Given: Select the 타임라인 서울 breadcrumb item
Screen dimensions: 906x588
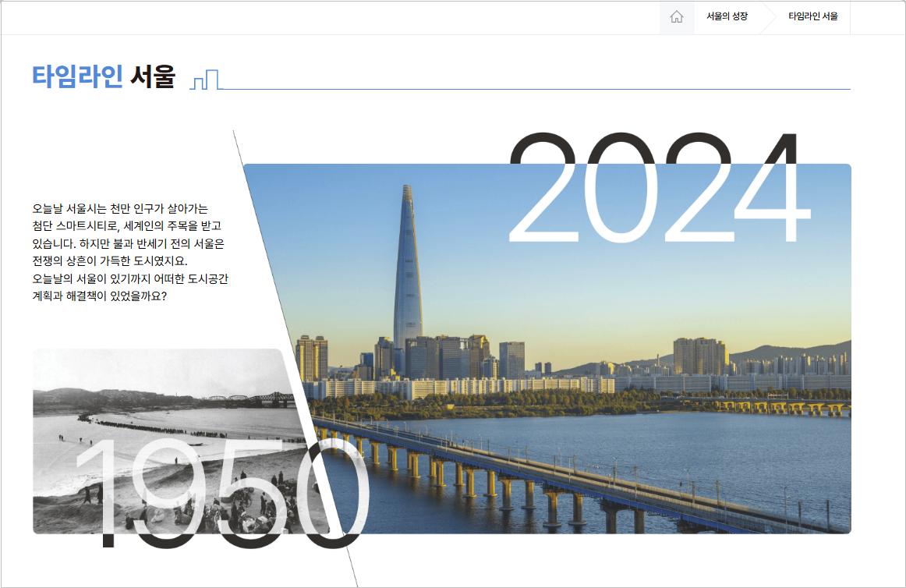Looking at the screenshot, I should pos(812,16).
